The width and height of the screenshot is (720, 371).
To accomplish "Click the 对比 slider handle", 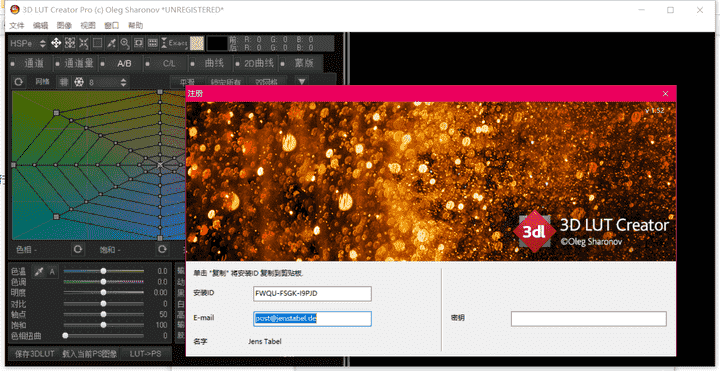I will tap(103, 304).
